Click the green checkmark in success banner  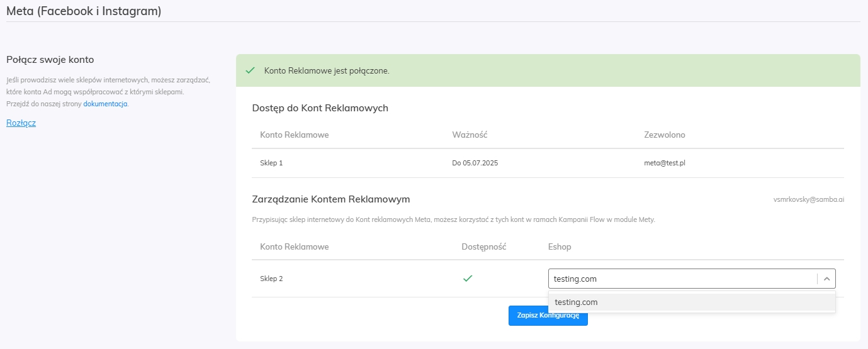(x=250, y=70)
